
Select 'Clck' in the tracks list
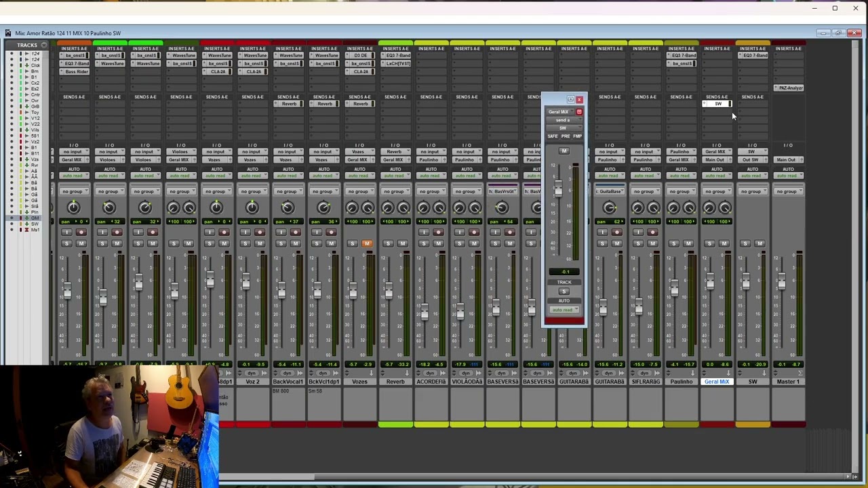[x=35, y=66]
